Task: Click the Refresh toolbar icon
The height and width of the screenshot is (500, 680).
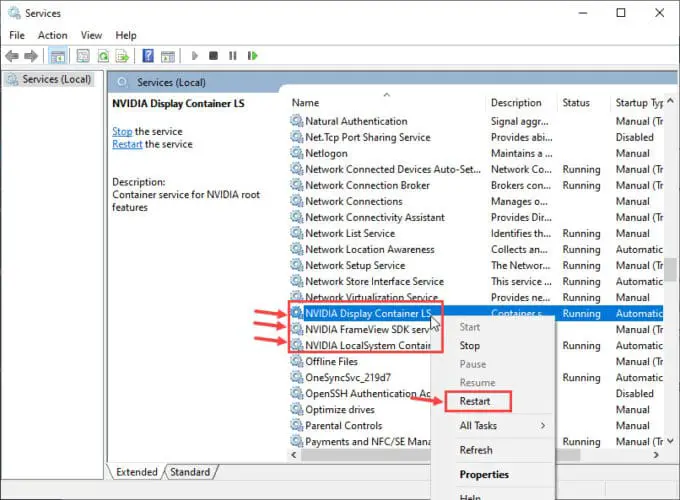Action: pyautogui.click(x=103, y=56)
